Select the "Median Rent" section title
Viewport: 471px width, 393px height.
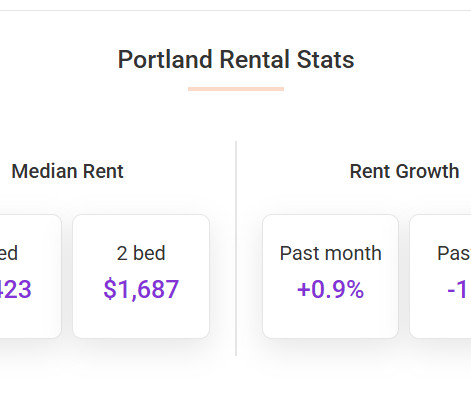(x=68, y=171)
